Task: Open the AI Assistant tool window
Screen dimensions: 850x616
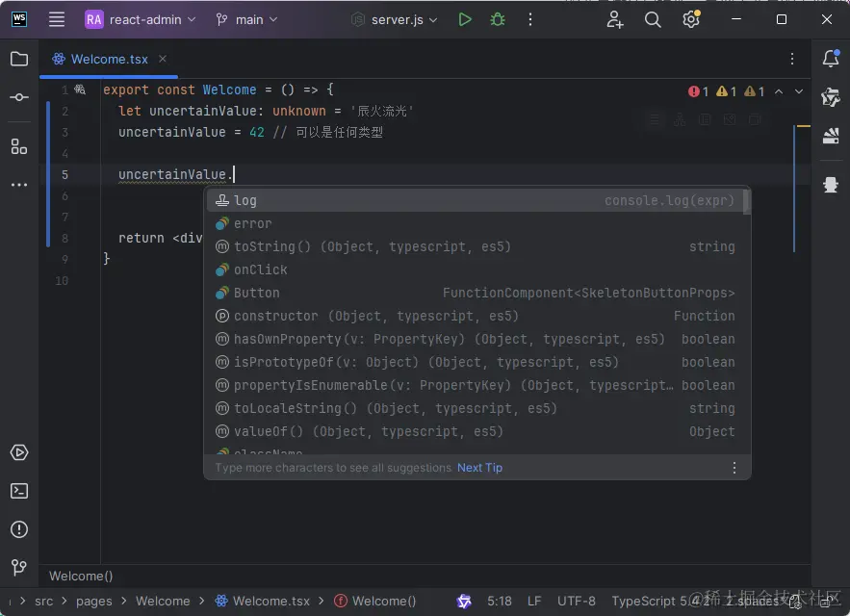Action: coord(831,97)
